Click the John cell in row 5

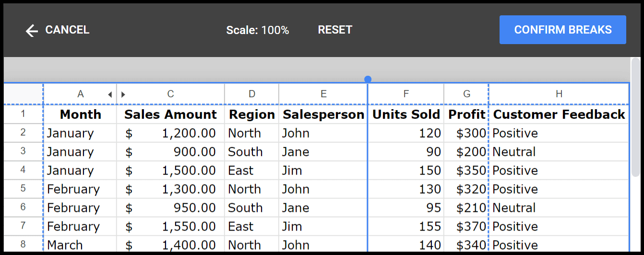tap(323, 189)
